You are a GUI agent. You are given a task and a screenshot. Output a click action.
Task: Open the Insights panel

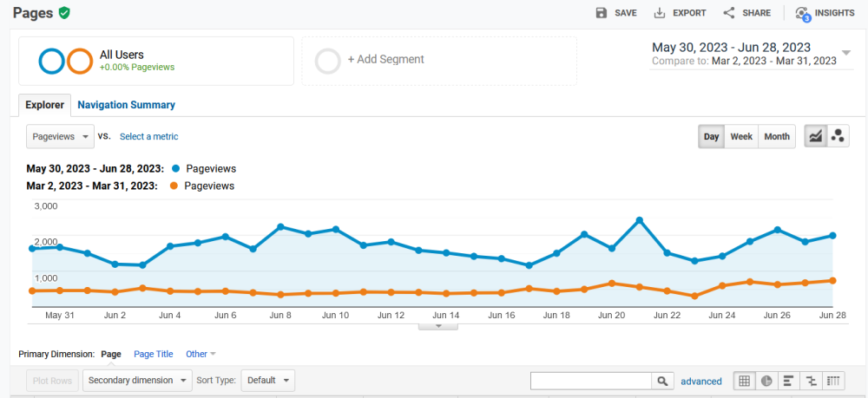pyautogui.click(x=825, y=13)
